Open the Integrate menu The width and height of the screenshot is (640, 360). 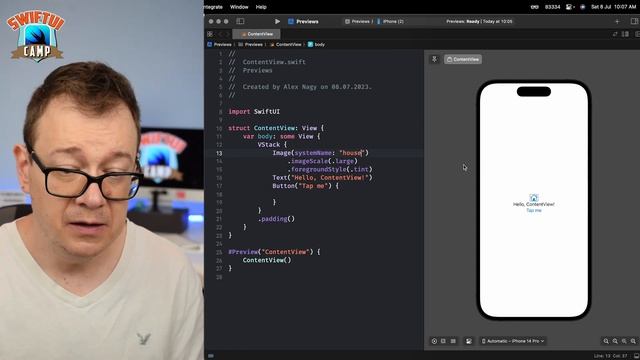pyautogui.click(x=213, y=7)
